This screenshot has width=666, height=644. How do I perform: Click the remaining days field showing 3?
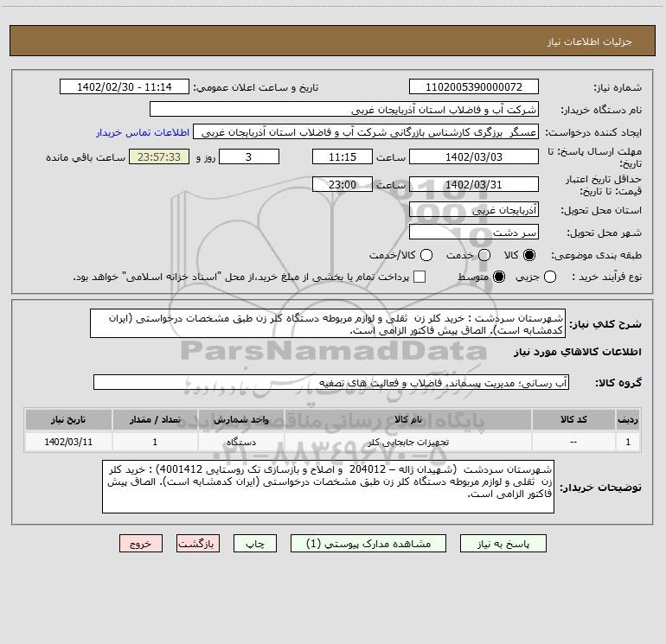(249, 157)
